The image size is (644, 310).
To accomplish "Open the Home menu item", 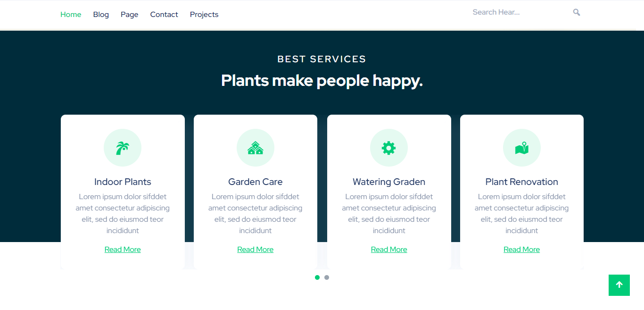I will tap(71, 15).
